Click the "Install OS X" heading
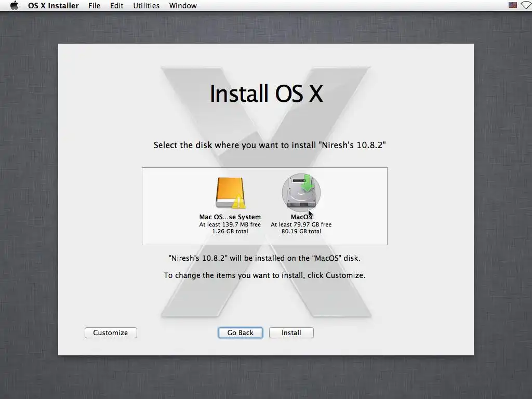 coord(267,94)
